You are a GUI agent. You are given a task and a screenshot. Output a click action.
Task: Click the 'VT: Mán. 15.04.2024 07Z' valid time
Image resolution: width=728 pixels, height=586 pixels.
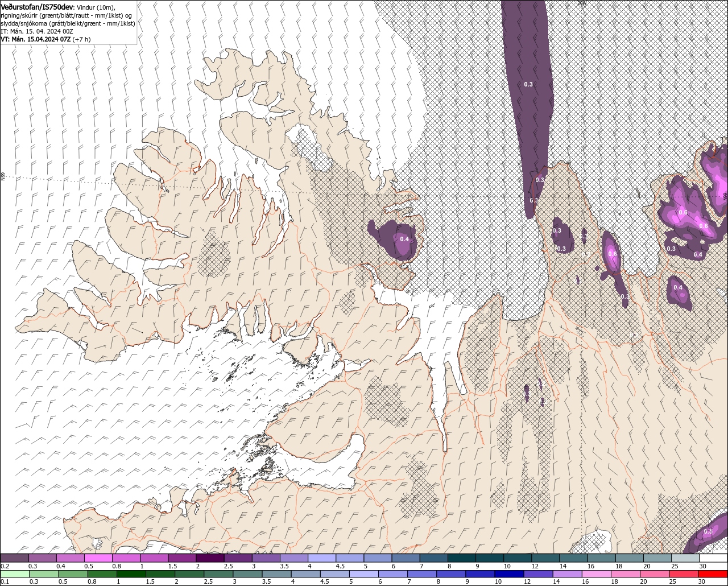pos(36,39)
